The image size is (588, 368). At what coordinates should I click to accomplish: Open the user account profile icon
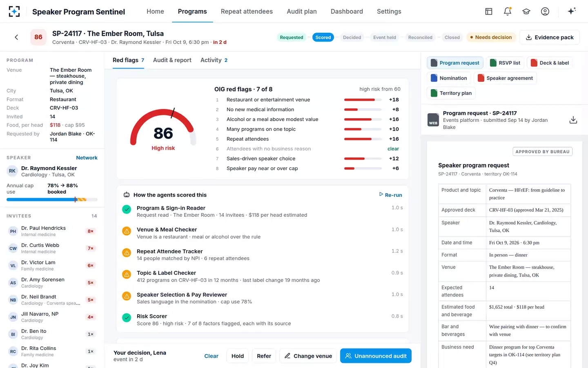(545, 11)
